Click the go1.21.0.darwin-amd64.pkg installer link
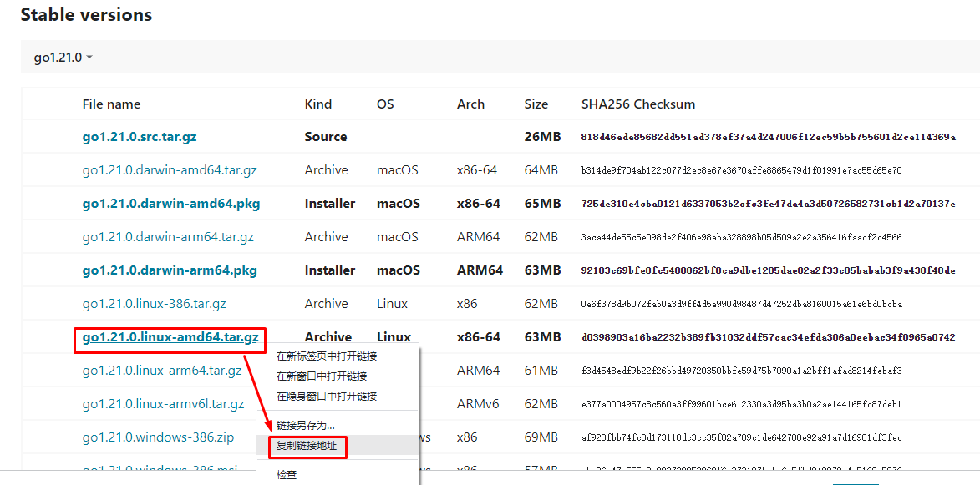Image resolution: width=980 pixels, height=485 pixels. (171, 204)
